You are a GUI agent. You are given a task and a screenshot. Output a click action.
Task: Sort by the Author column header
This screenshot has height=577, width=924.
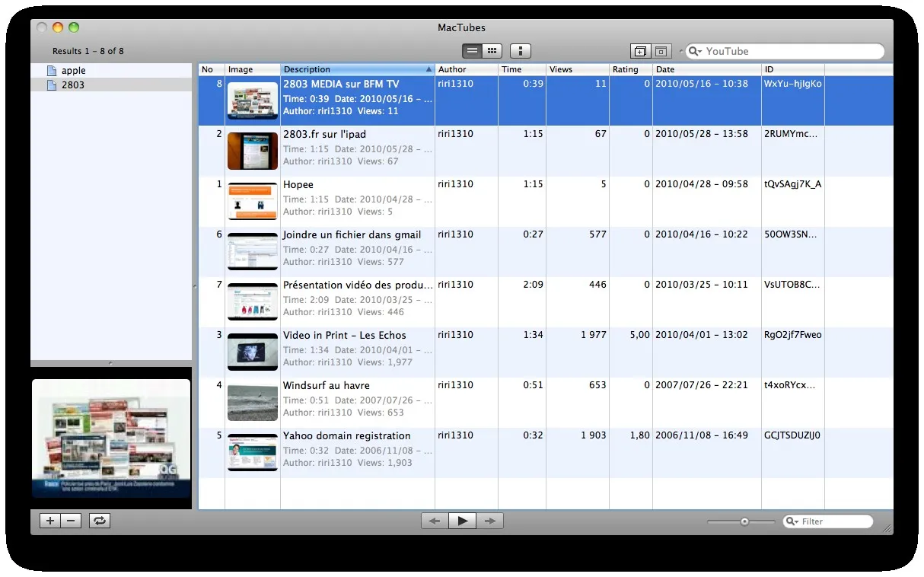pyautogui.click(x=467, y=69)
